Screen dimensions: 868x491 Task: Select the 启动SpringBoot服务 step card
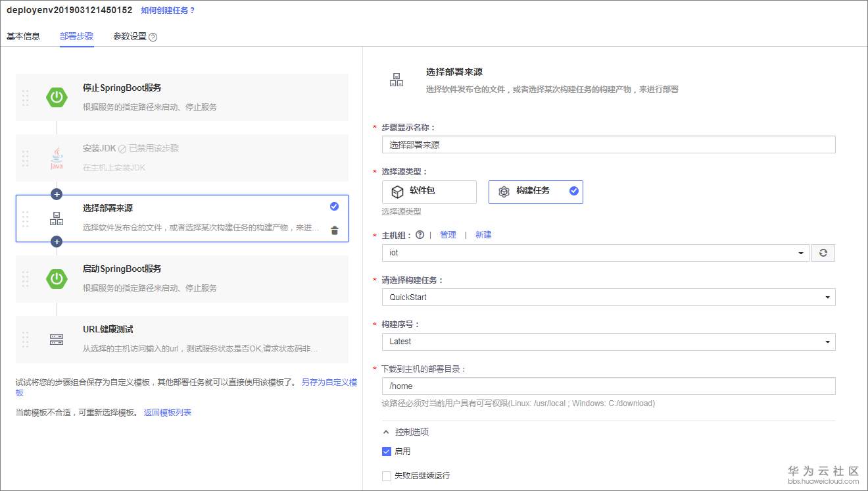coord(182,279)
